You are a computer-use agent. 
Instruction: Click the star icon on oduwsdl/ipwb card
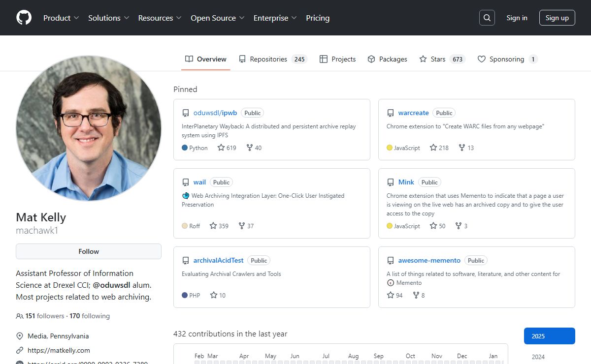coord(221,148)
